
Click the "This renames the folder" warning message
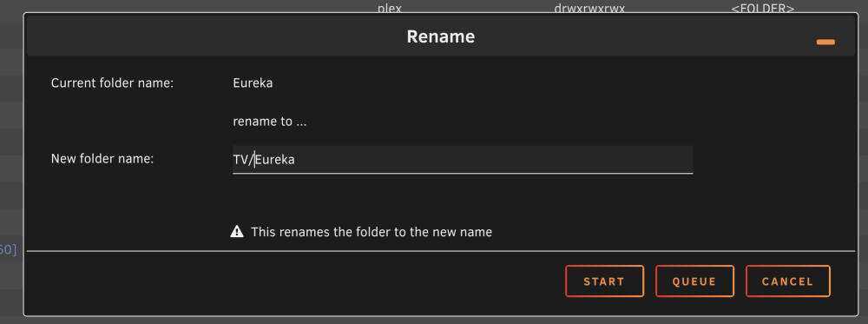tap(372, 232)
